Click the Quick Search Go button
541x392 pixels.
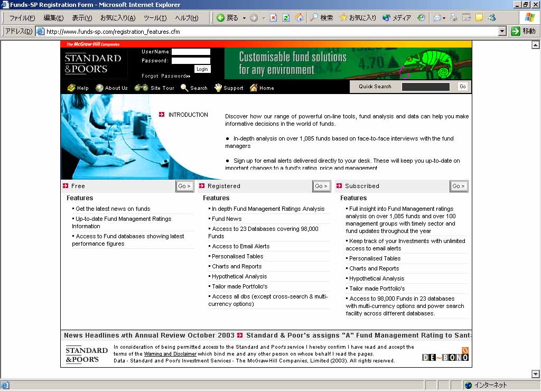463,87
